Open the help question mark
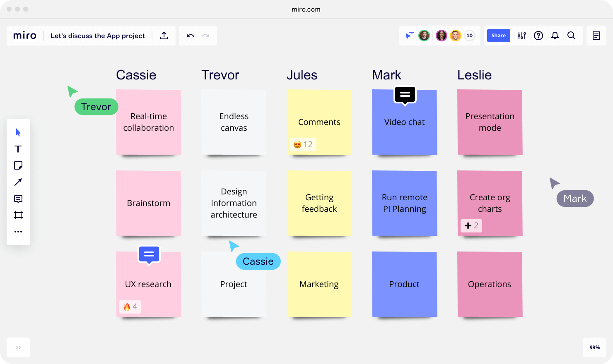 (538, 36)
